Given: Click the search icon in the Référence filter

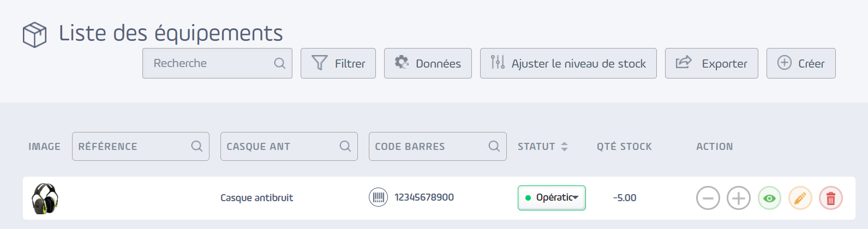Looking at the screenshot, I should [197, 146].
